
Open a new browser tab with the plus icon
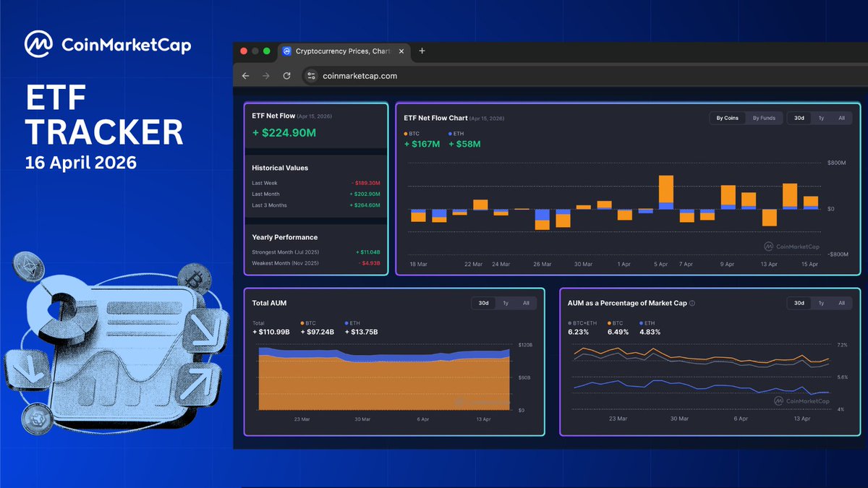pos(422,51)
